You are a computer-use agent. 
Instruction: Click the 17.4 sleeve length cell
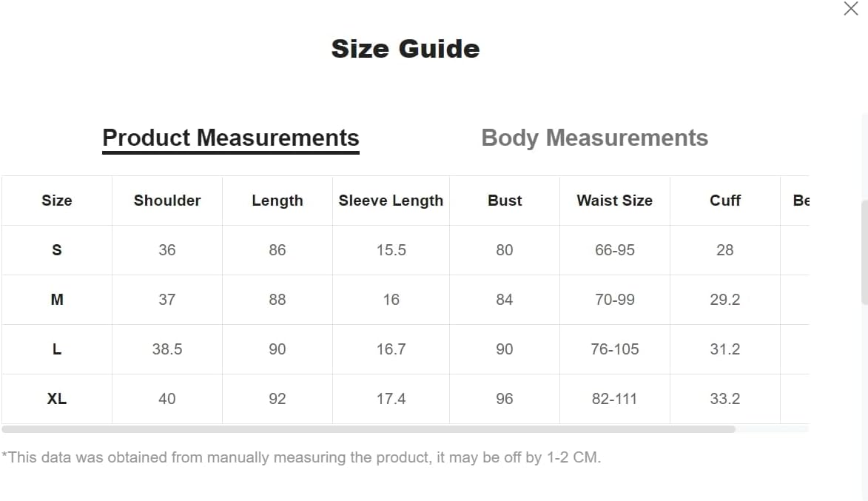(391, 399)
